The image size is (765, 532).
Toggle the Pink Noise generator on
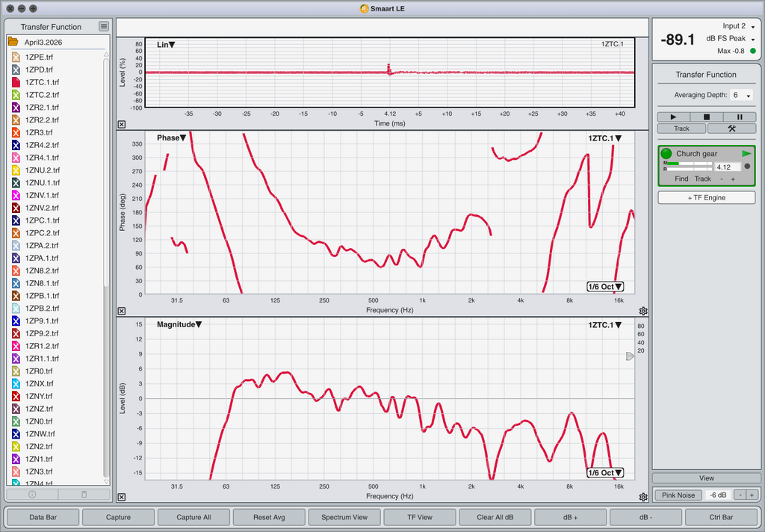point(678,495)
